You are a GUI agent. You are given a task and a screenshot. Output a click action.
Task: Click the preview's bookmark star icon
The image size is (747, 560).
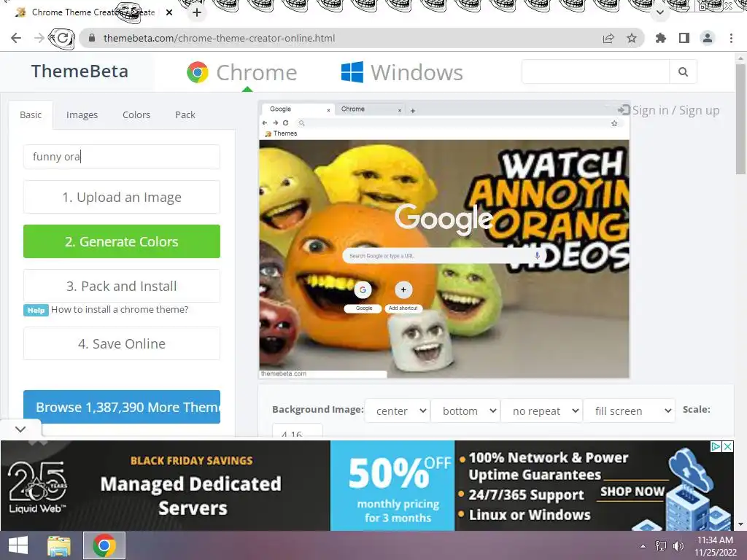pos(614,123)
